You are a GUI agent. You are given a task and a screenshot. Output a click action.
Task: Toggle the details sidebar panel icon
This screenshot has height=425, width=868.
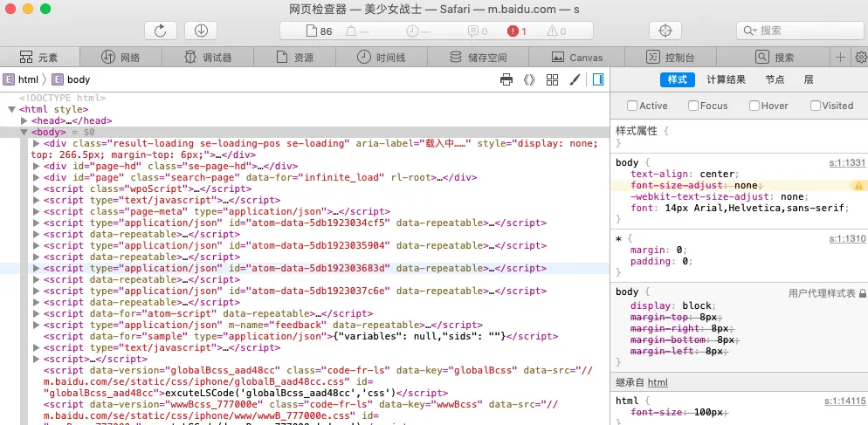(598, 79)
